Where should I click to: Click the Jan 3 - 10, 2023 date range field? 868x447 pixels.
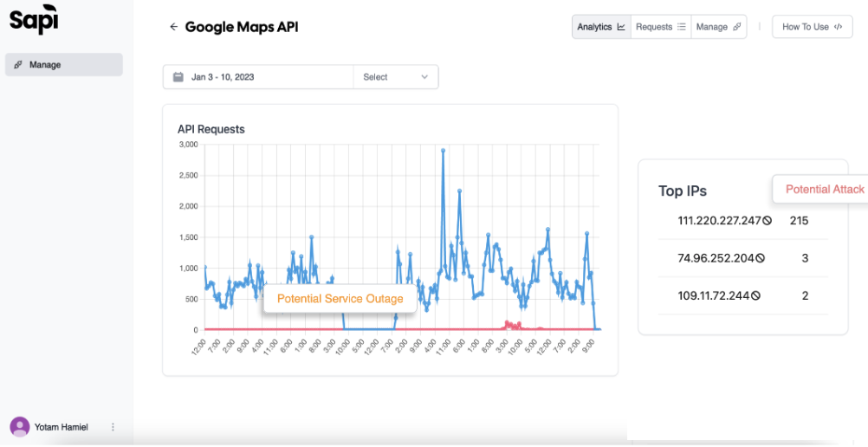258,77
